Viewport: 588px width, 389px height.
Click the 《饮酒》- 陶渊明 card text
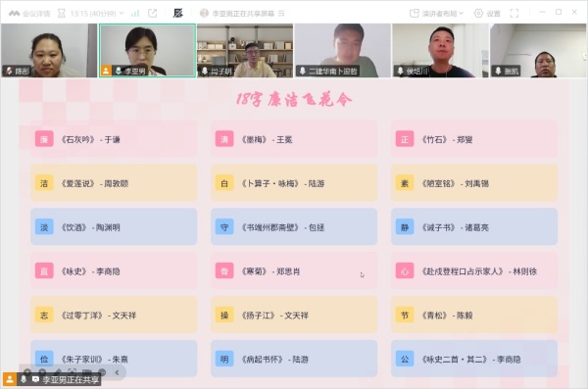(90, 227)
